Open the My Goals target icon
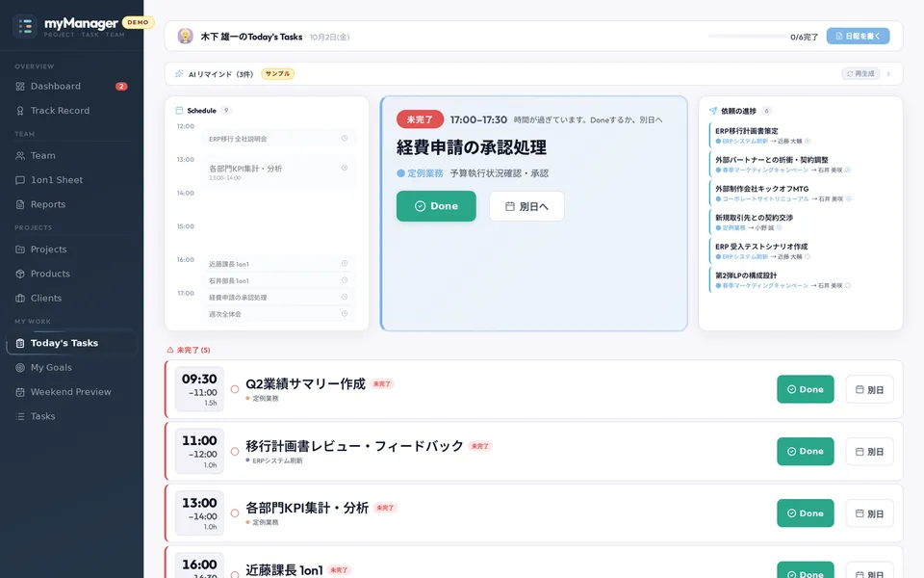This screenshot has height=578, width=924. click(x=20, y=367)
